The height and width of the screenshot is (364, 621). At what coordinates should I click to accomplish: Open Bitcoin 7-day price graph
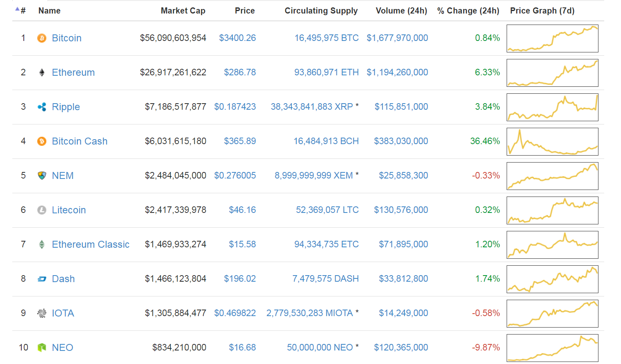click(553, 38)
